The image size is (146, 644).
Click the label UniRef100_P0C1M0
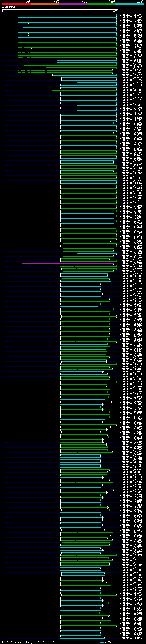click(x=131, y=53)
